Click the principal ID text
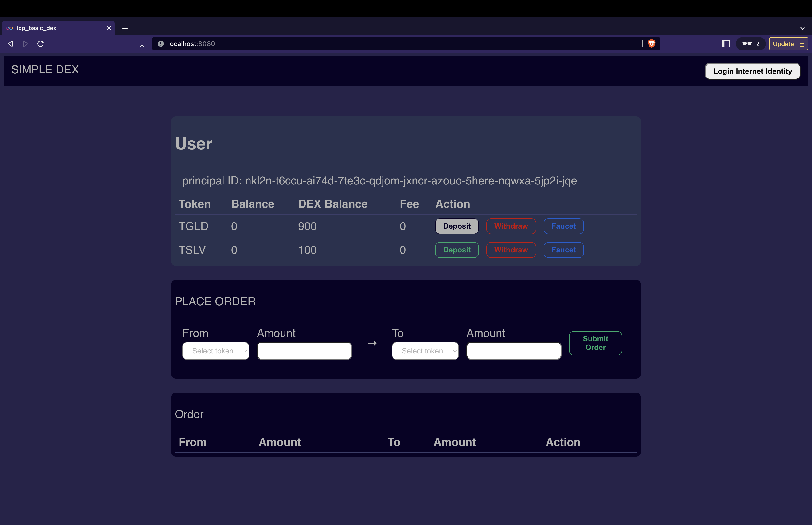Image resolution: width=812 pixels, height=525 pixels. [x=379, y=181]
